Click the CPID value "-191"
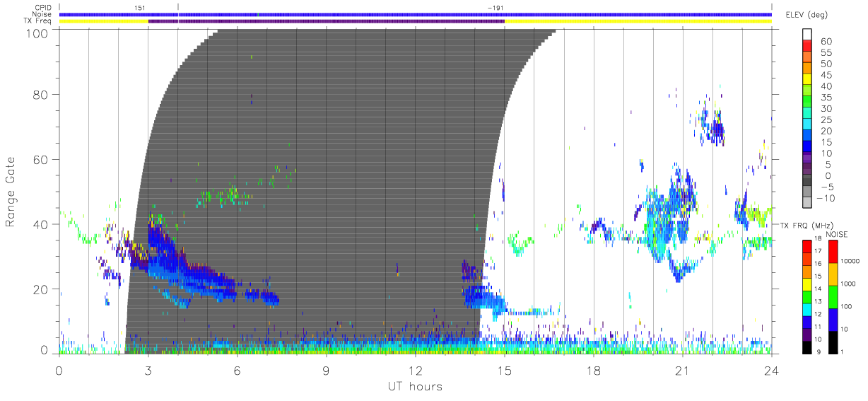868x401 pixels. (x=495, y=7)
